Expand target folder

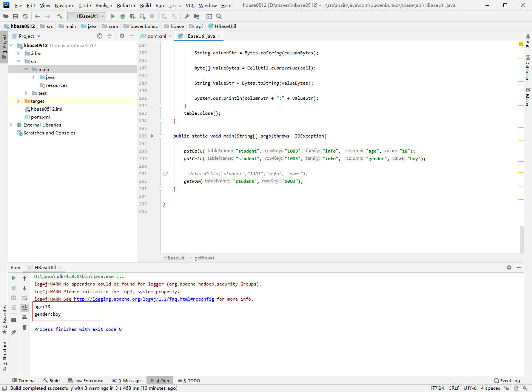pyautogui.click(x=19, y=101)
